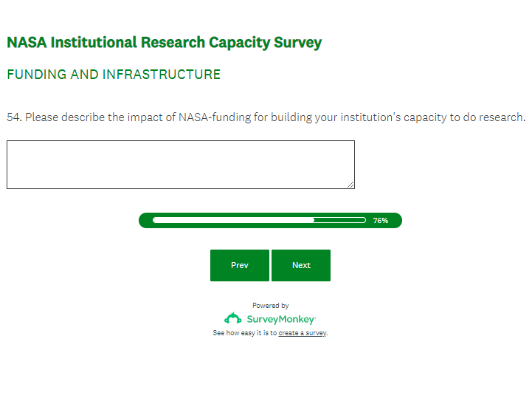Open the "create a survey" link
This screenshot has height=415, width=532.
tap(302, 333)
